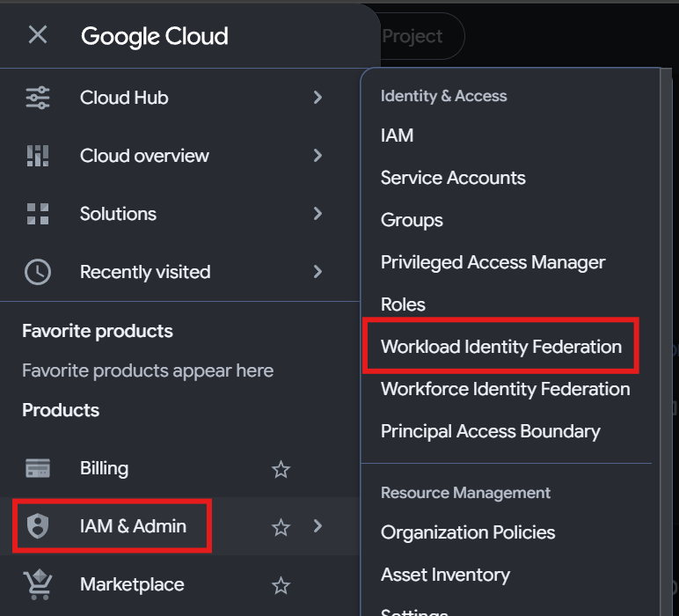
Task: Open the Cloud overview menu item
Action: tap(179, 156)
